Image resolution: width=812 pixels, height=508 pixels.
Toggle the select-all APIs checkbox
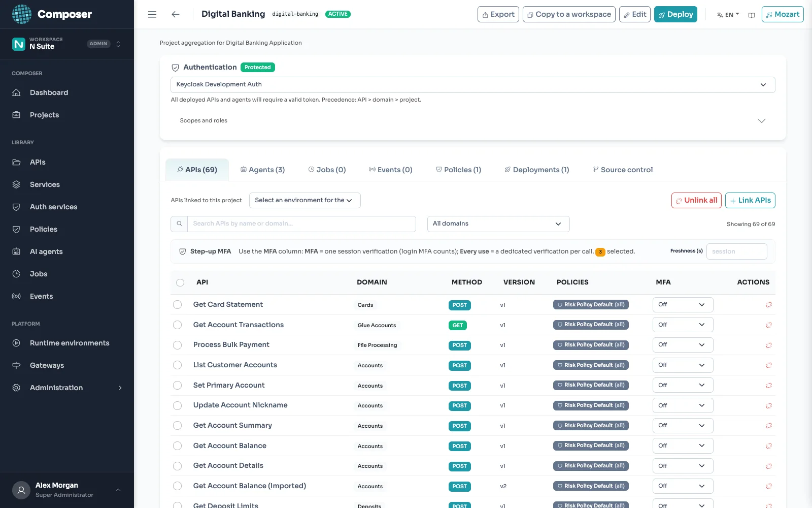(x=180, y=282)
